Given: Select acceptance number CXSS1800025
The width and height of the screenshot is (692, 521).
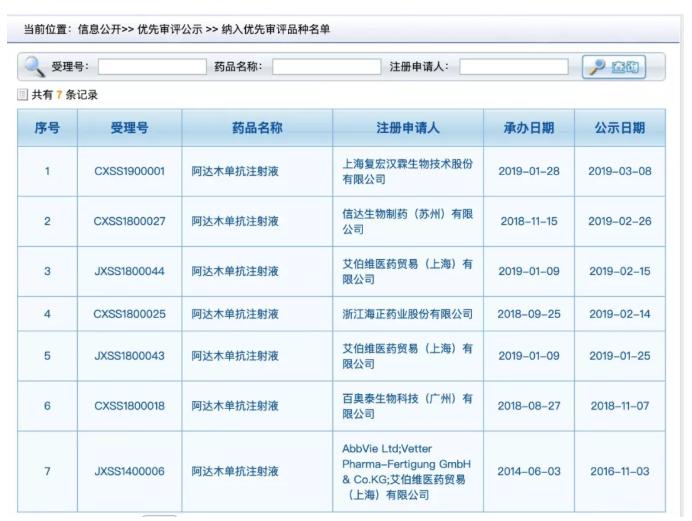Looking at the screenshot, I should coord(129,314).
